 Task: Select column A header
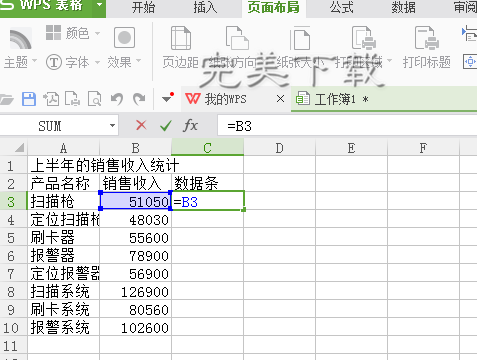point(64,148)
